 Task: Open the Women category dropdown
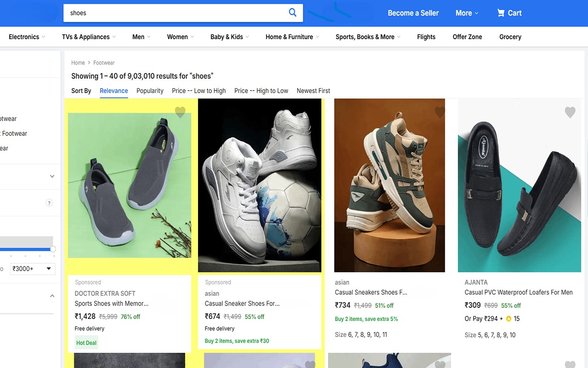(x=181, y=37)
